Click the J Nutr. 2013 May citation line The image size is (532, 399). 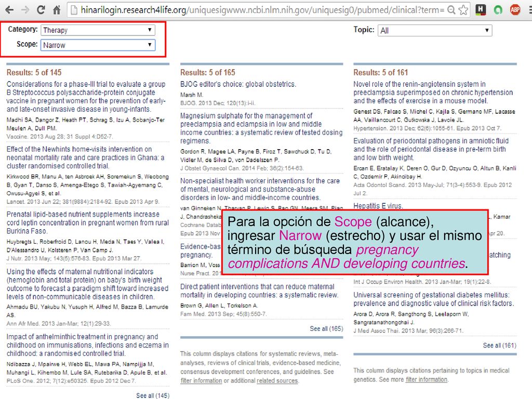pyautogui.click(x=74, y=259)
